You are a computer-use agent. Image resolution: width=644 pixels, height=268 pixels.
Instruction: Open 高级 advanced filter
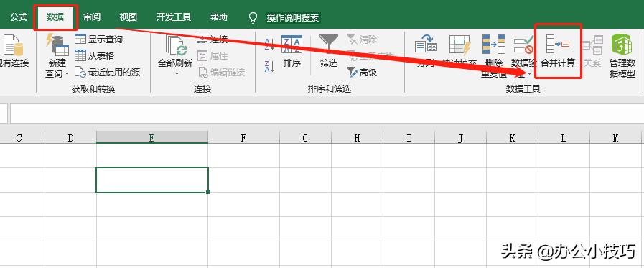point(362,73)
